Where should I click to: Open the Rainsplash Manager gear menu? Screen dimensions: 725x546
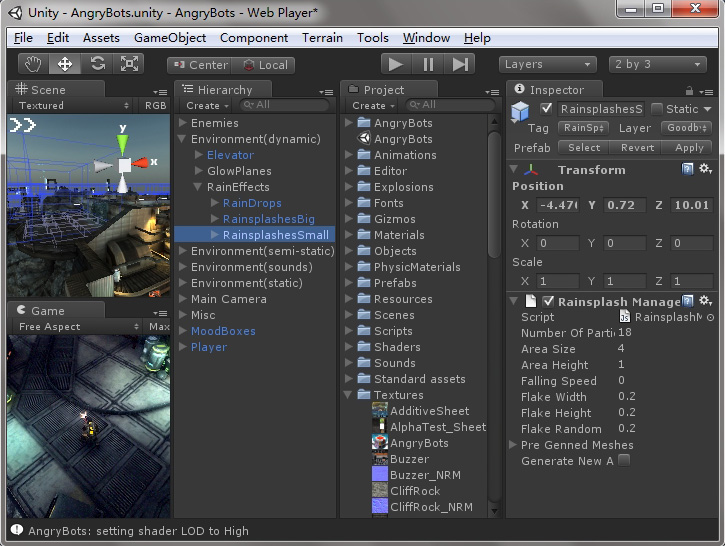tap(705, 301)
